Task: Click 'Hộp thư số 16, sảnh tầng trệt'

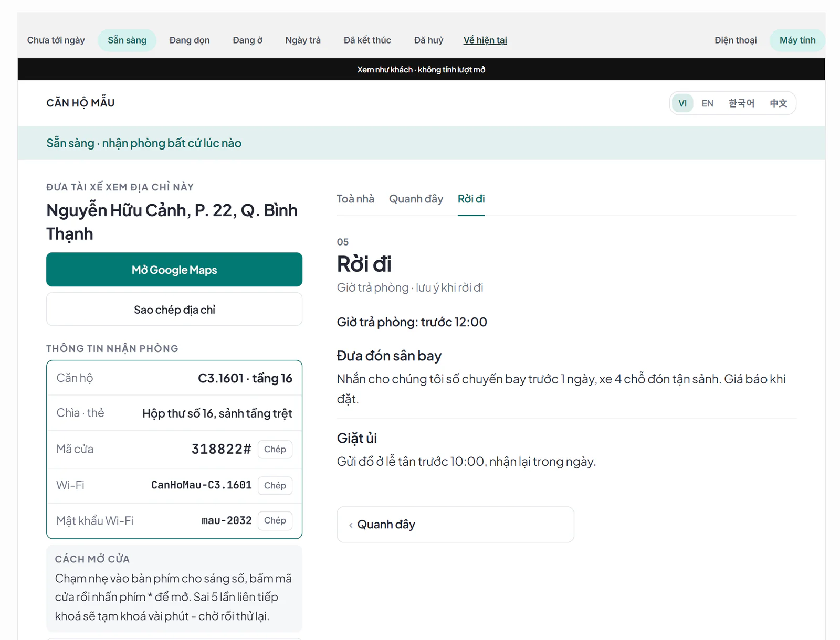Action: [217, 413]
